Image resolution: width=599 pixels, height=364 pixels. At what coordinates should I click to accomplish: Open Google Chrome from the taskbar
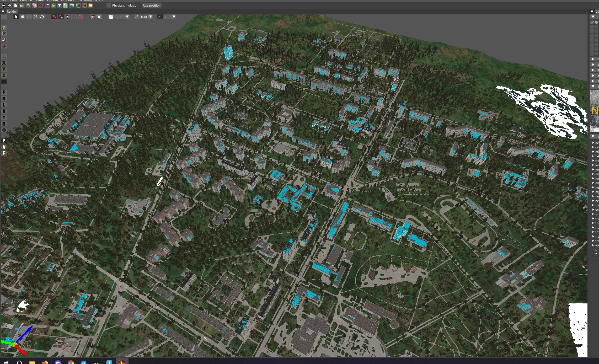point(71,362)
